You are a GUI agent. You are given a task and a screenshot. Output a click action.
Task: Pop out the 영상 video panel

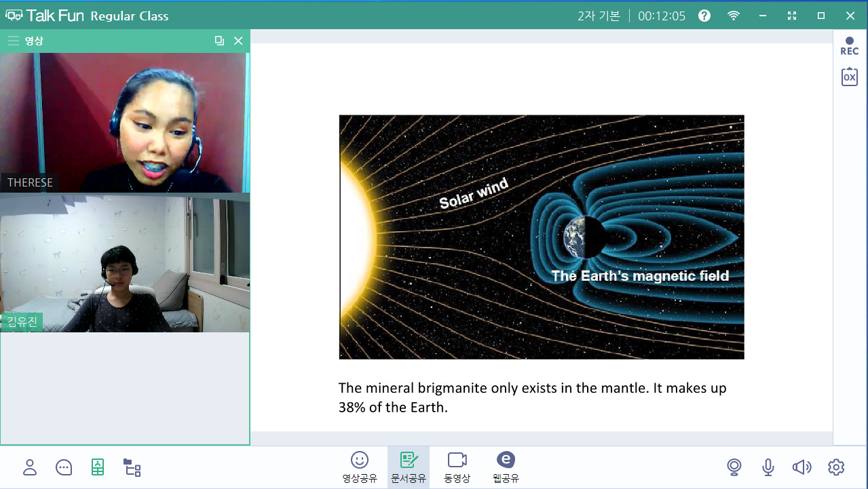(x=219, y=41)
